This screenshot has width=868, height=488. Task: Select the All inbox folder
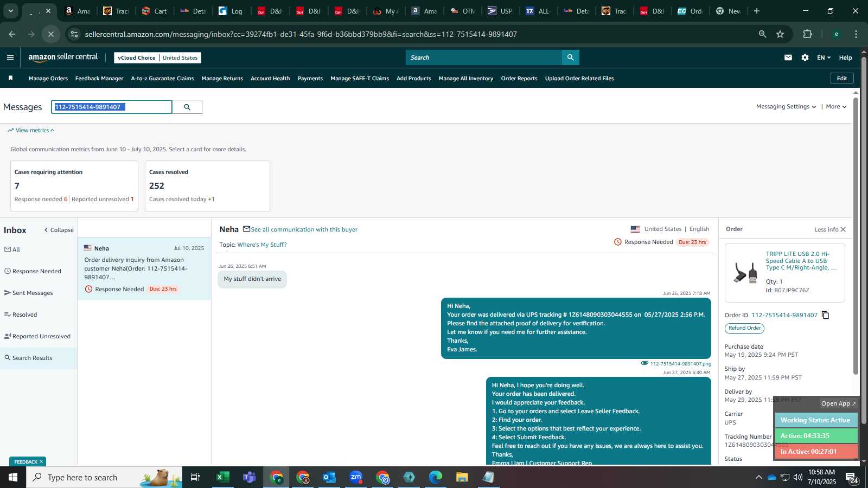pos(12,249)
